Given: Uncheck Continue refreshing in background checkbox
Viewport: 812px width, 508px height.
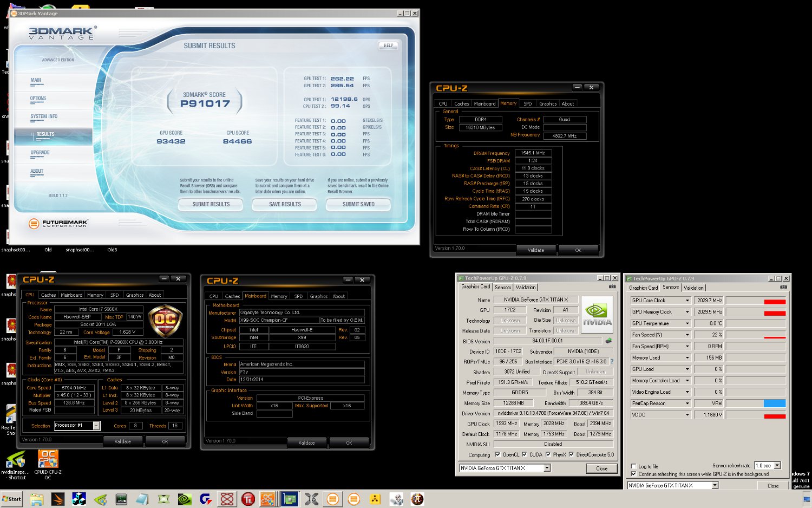Looking at the screenshot, I should tap(634, 474).
